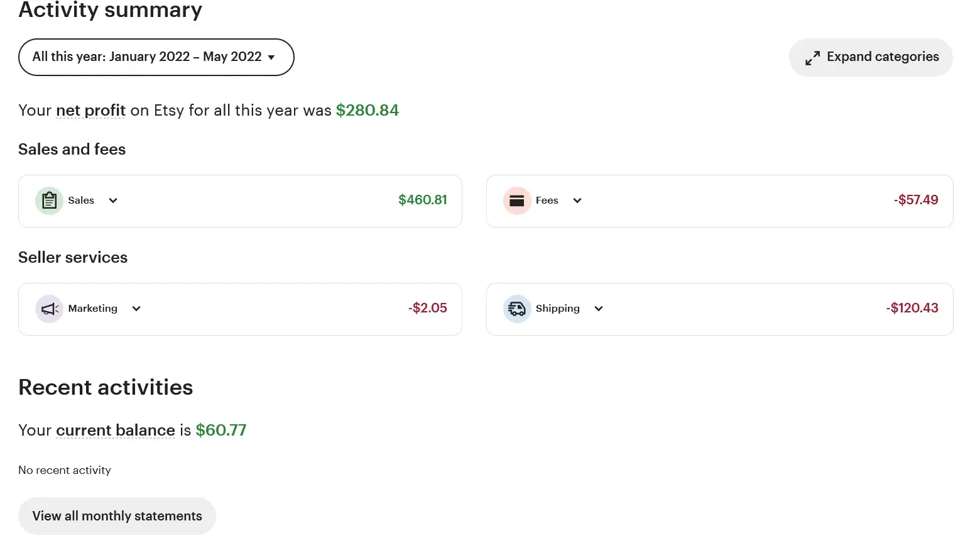Click the $460.81 sales amount
Screen dimensions: 980x555
pos(422,200)
